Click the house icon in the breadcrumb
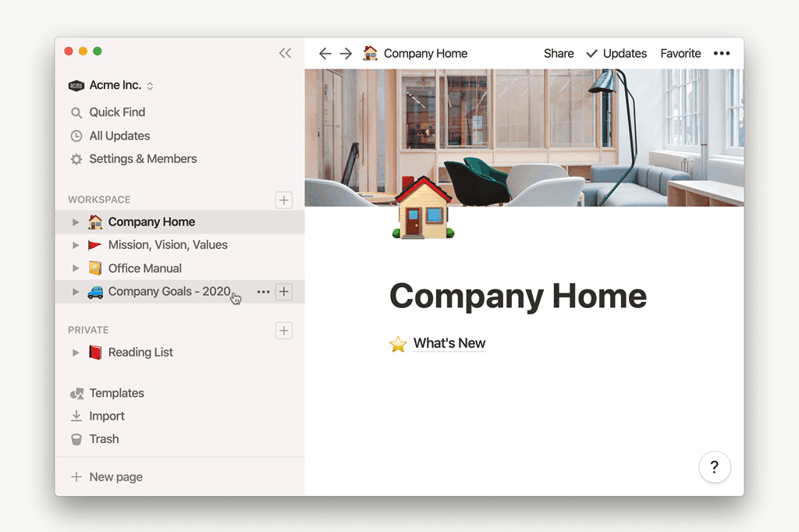Image resolution: width=799 pixels, height=532 pixels. click(x=371, y=53)
